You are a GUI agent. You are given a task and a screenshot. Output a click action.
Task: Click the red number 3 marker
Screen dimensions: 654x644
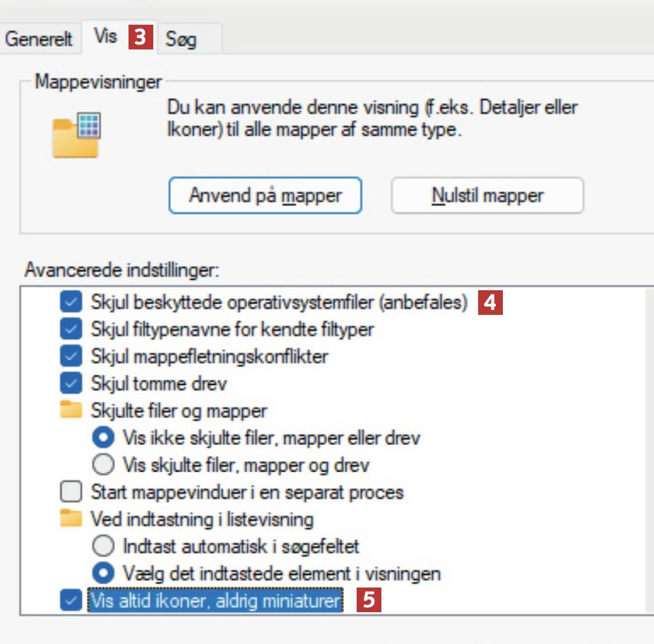[x=140, y=37]
